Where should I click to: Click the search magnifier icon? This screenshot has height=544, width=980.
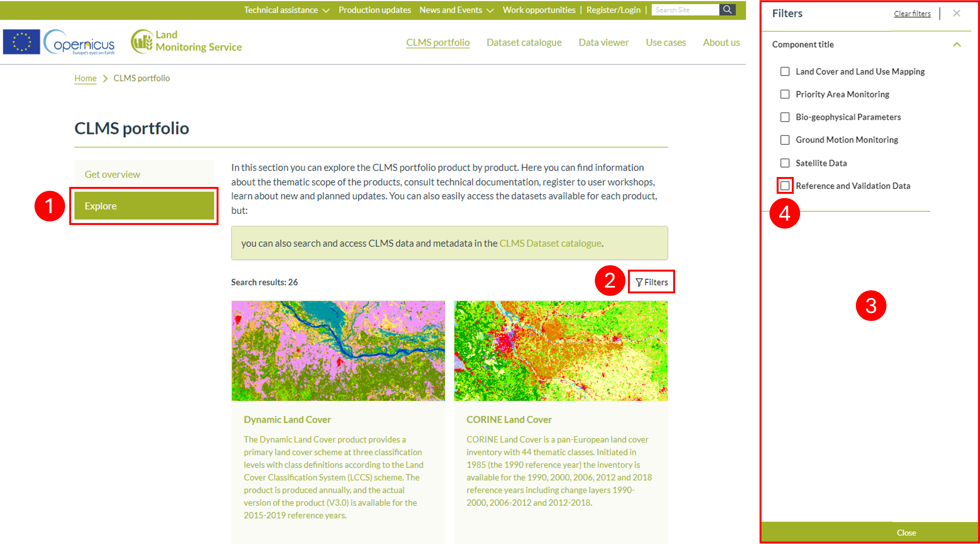coord(727,10)
